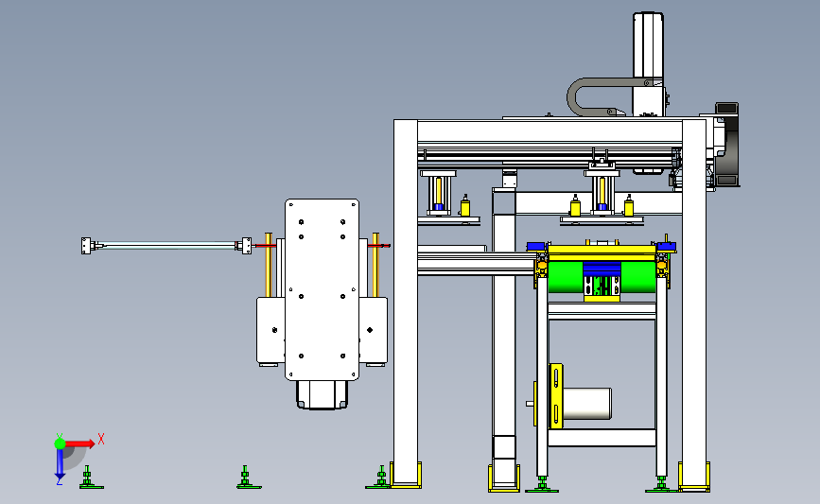Select the left green conveyor roller
The width and height of the screenshot is (820, 504).
[565, 277]
